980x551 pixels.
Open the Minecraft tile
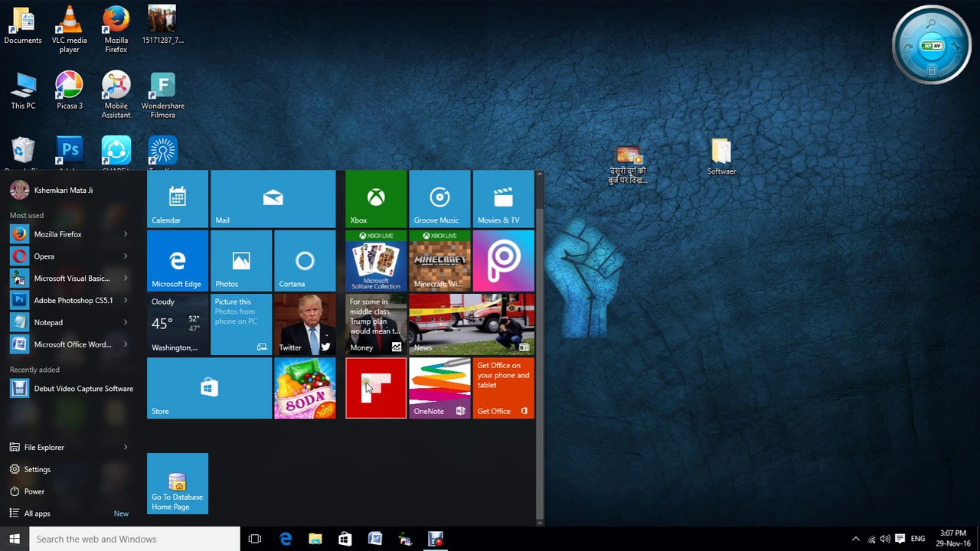point(439,261)
